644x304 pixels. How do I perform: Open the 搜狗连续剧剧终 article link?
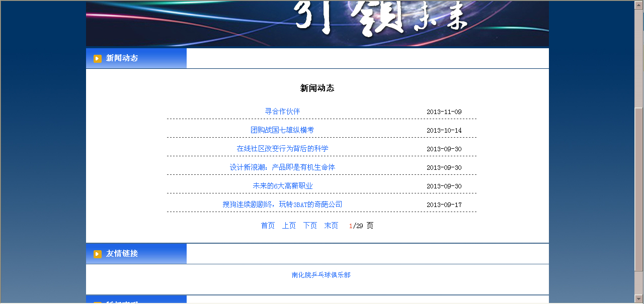(x=282, y=205)
